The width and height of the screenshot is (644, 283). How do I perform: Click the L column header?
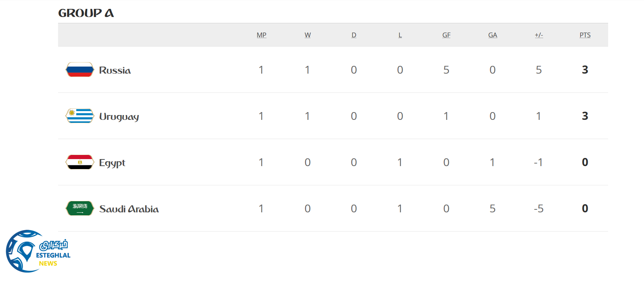pos(400,35)
